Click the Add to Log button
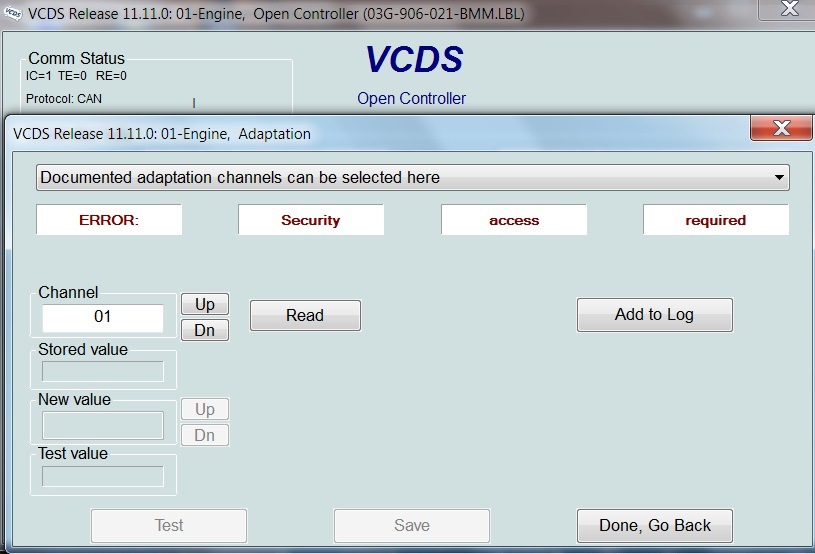 [654, 314]
